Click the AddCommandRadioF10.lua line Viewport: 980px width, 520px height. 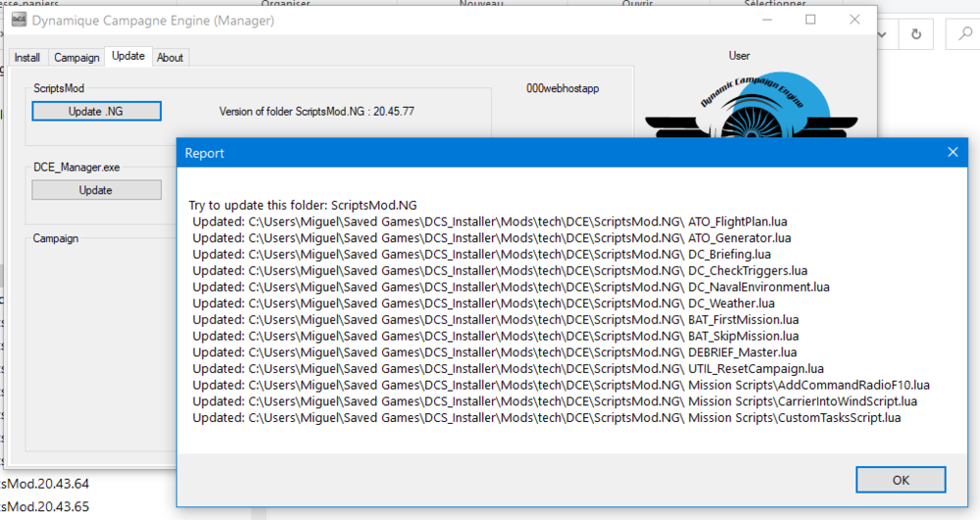pos(561,385)
